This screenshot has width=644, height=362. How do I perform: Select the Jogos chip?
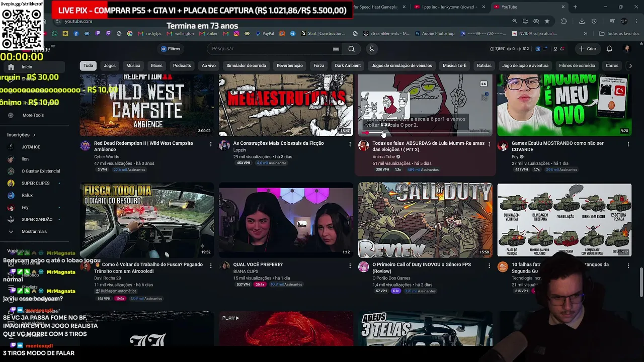pos(110,65)
